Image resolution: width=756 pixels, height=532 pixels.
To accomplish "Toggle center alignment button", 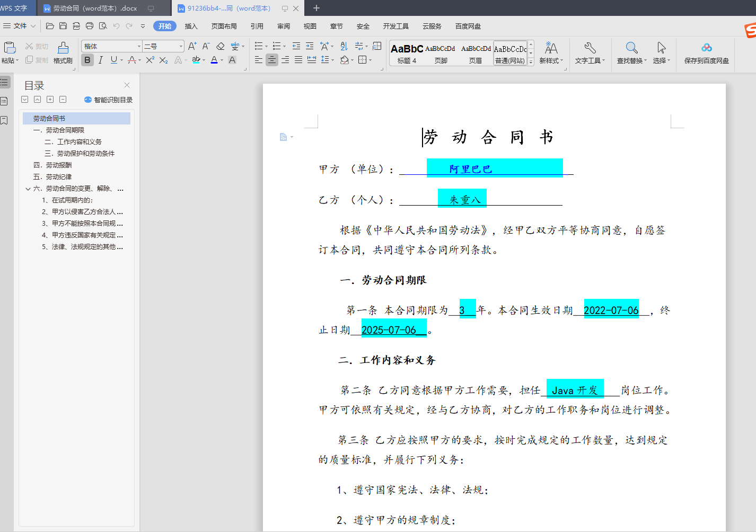I will 271,60.
